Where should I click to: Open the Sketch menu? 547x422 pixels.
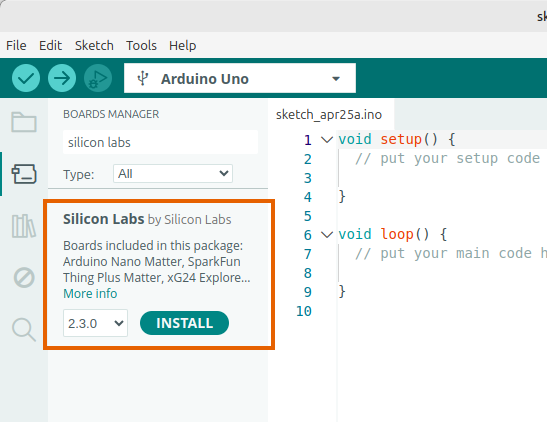94,45
